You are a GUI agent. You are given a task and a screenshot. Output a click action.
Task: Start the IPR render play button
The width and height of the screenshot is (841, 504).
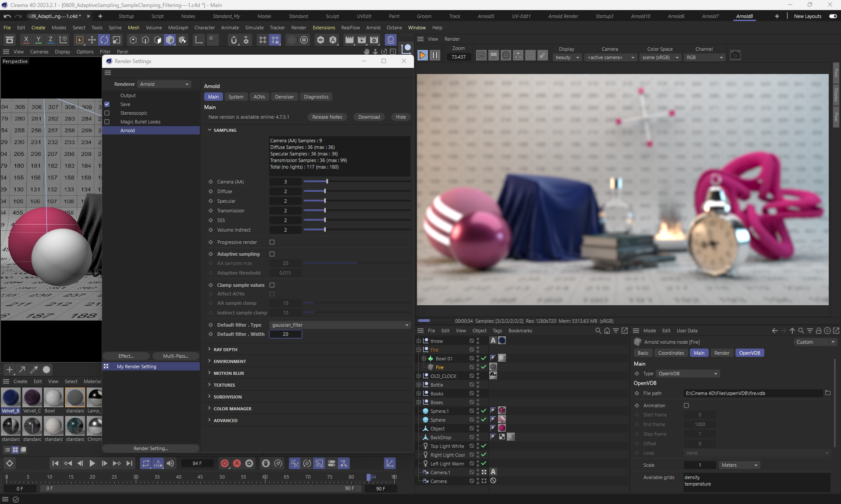click(x=422, y=55)
